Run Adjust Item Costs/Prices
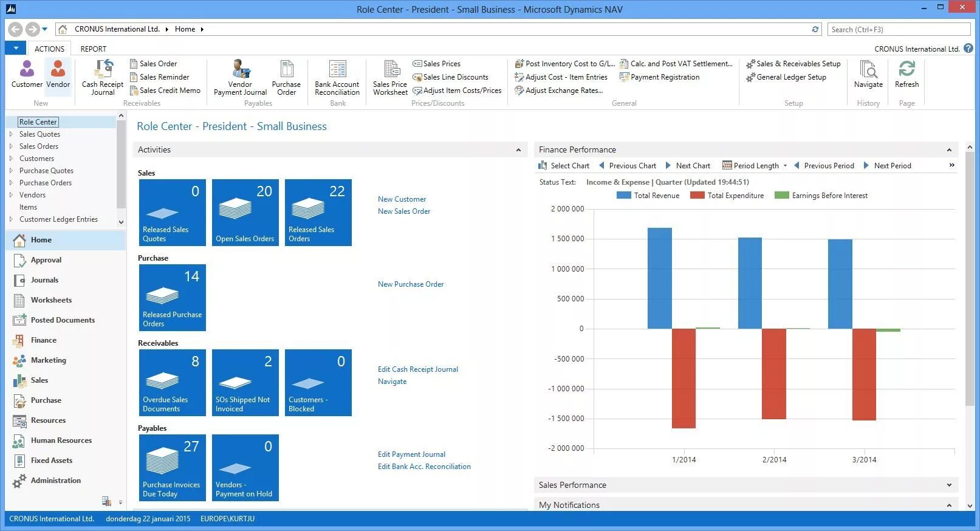Screen dimensions: 980x531 tap(457, 90)
